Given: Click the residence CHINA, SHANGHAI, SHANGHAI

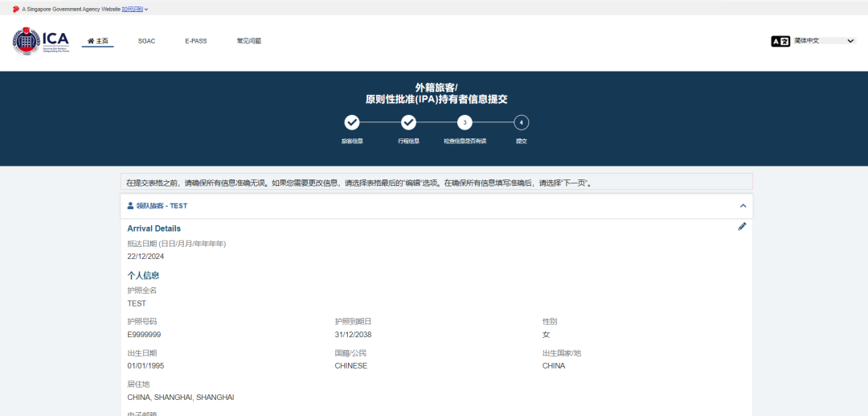Looking at the screenshot, I should 181,397.
